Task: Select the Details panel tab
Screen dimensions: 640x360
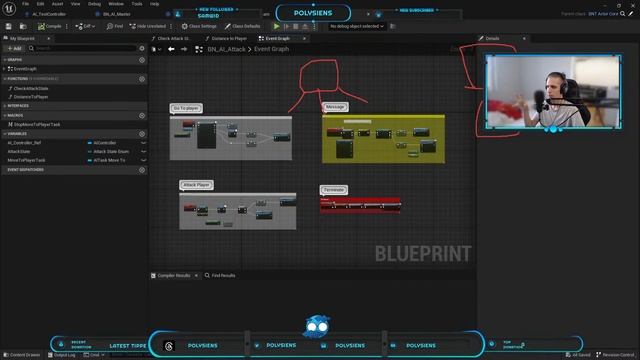Action: pyautogui.click(x=492, y=38)
